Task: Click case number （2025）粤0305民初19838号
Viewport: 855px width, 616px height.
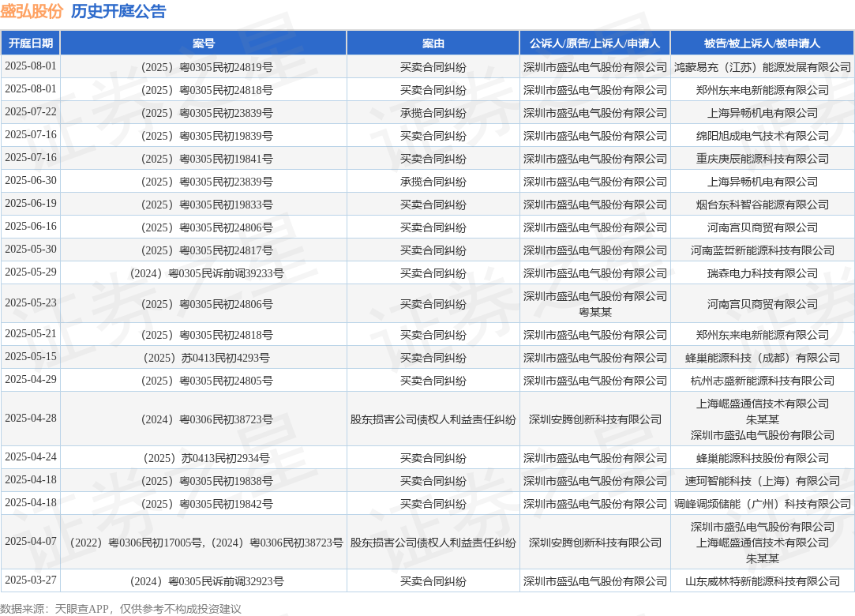Action: pos(207,481)
